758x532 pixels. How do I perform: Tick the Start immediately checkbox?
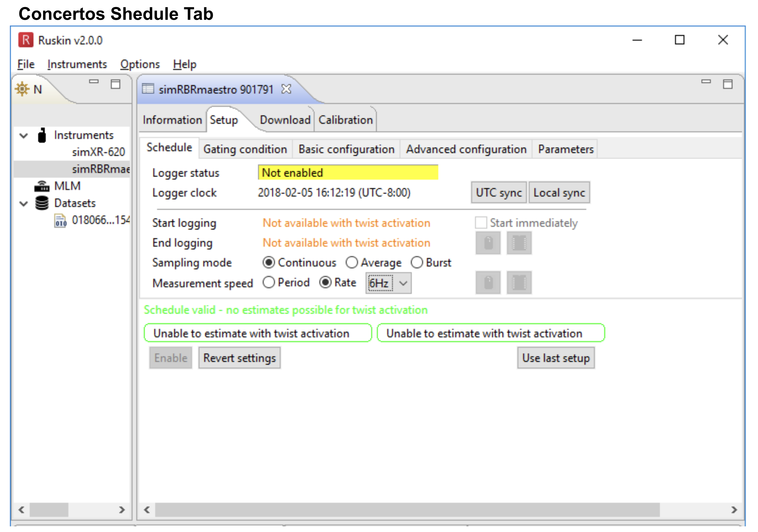(x=481, y=223)
